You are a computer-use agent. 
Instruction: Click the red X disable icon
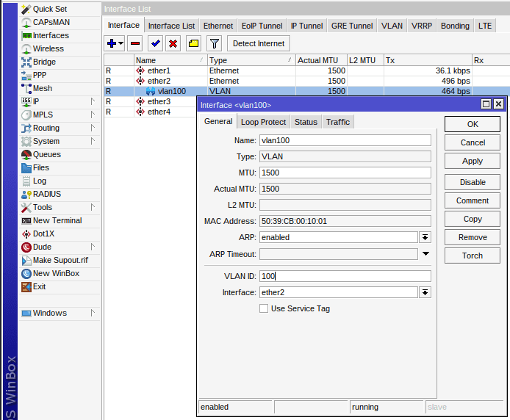point(173,44)
